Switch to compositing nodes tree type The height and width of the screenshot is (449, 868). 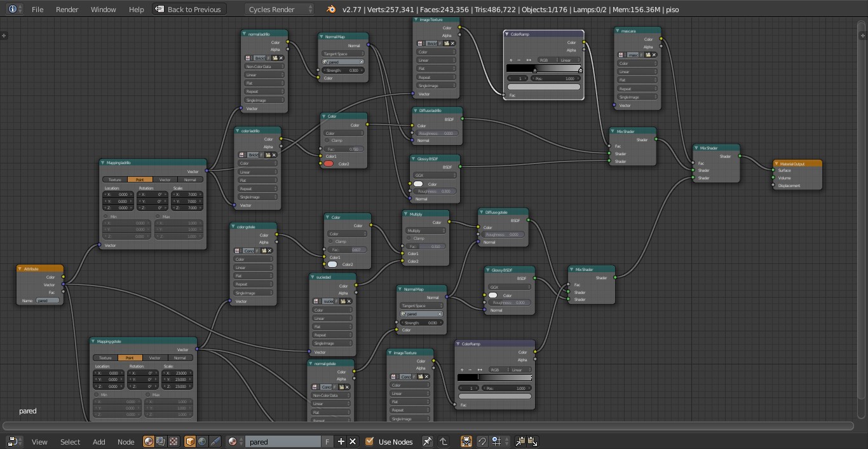pyautogui.click(x=161, y=441)
